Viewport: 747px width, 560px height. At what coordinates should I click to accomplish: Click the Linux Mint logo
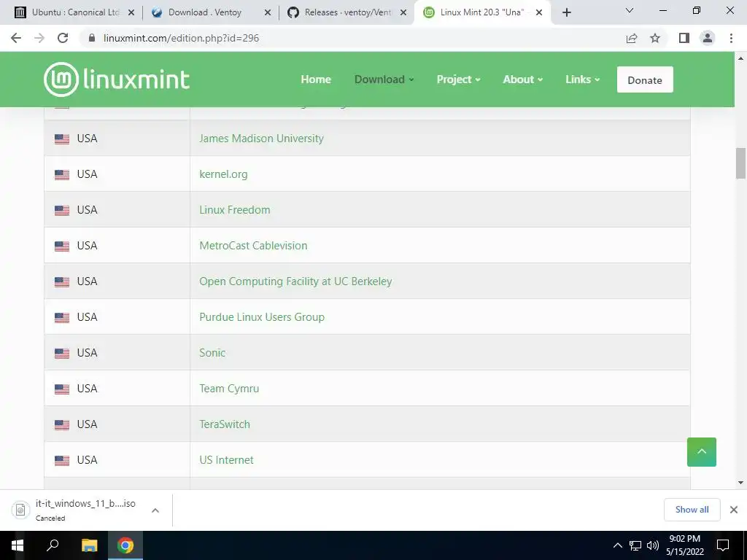coord(117,79)
